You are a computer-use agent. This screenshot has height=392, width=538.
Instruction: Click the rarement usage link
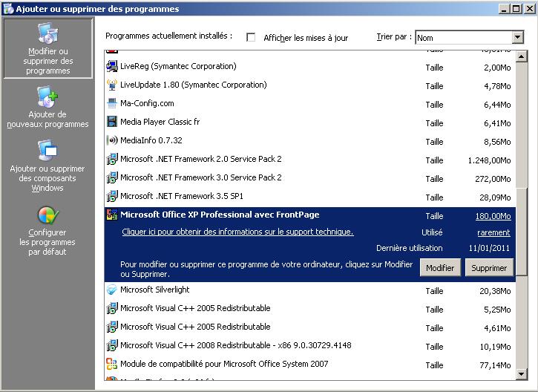coord(493,232)
